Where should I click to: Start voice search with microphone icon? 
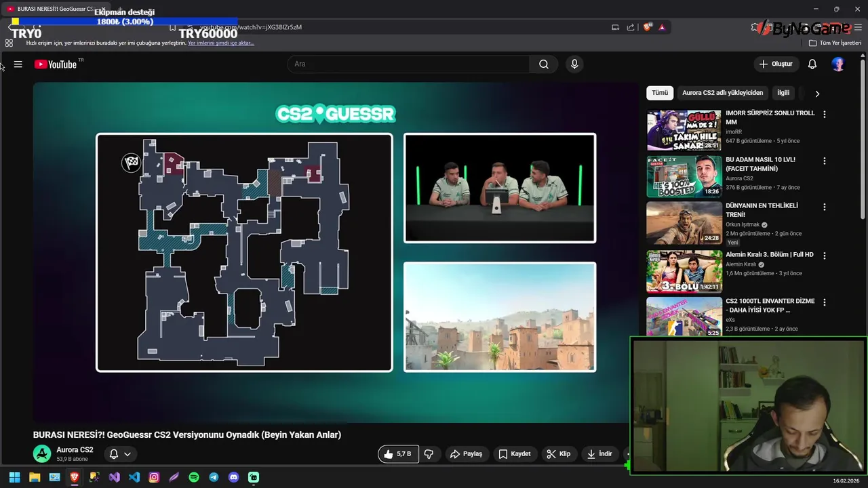pyautogui.click(x=574, y=64)
